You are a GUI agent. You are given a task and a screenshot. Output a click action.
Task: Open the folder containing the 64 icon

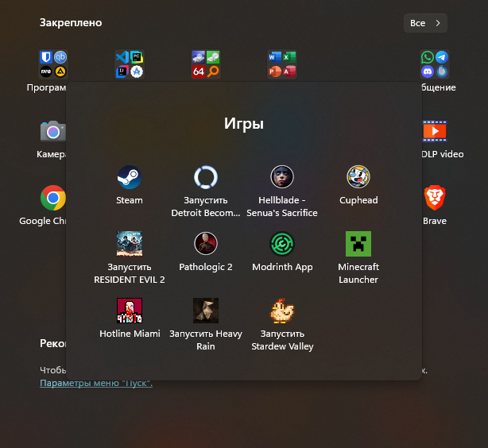tap(205, 64)
